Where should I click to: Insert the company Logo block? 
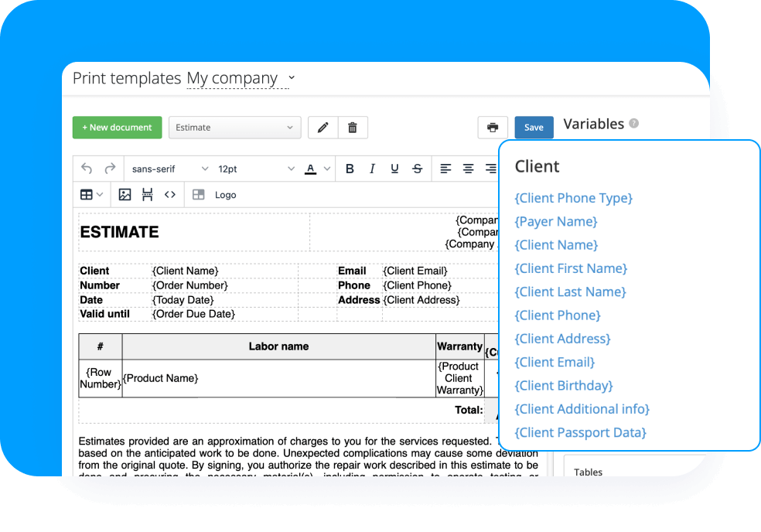[x=214, y=194]
